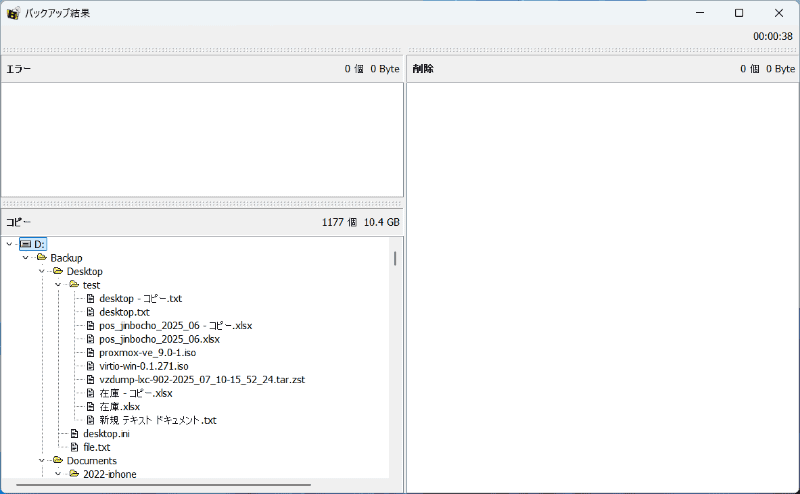This screenshot has width=800, height=494.
Task: Collapse the Desktop folder node
Action: (x=42, y=271)
